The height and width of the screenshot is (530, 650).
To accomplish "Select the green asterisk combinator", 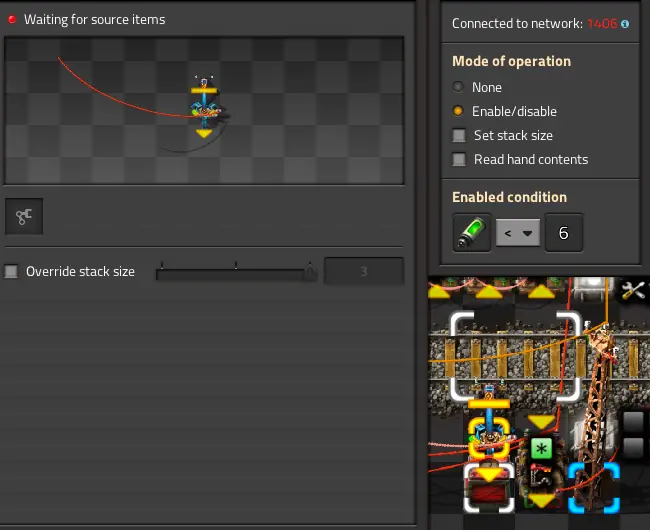I will [541, 448].
